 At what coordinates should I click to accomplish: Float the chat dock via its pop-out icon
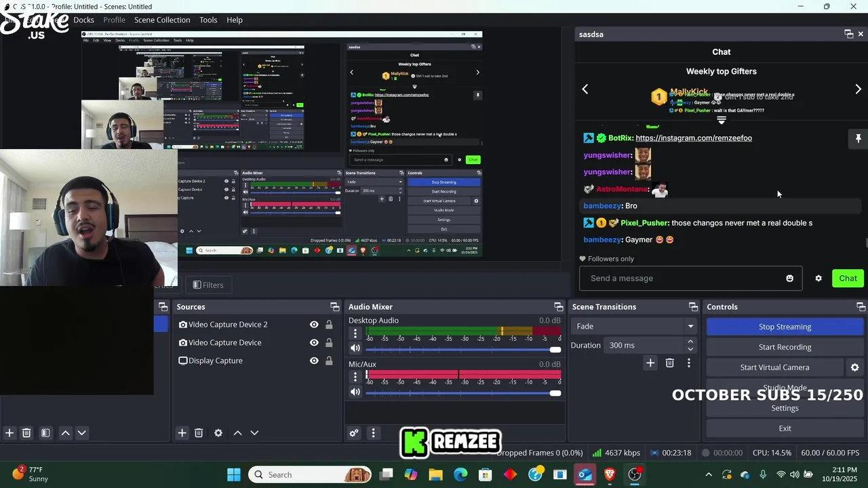(848, 34)
